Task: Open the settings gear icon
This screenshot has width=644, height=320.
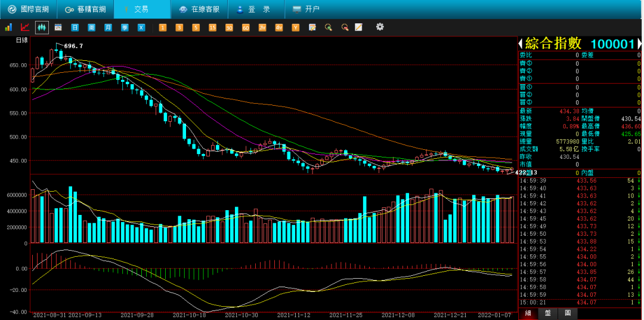Action: coord(380,27)
